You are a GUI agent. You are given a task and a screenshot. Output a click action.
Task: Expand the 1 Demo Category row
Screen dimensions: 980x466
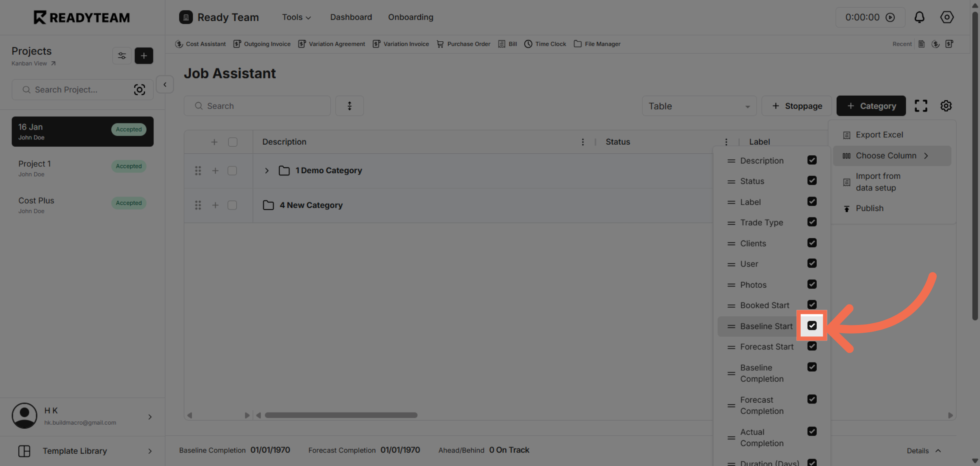pyautogui.click(x=267, y=170)
